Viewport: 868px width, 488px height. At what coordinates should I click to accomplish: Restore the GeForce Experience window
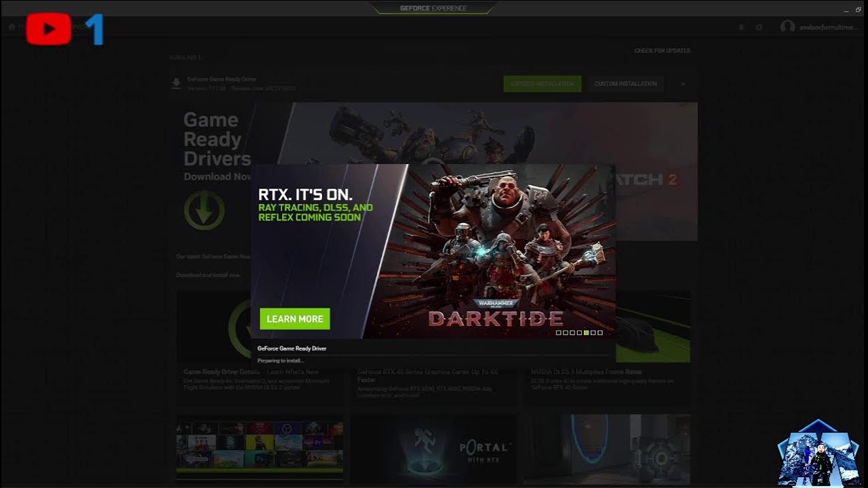[859, 9]
